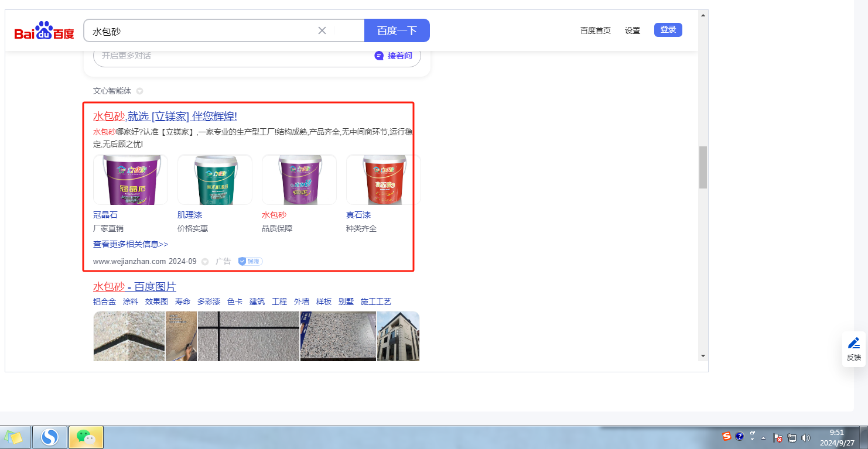
Task: Click the 水包砂 product bucket thumbnail
Action: click(x=299, y=180)
